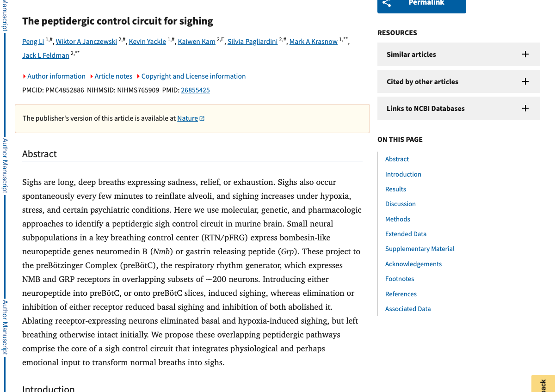Navigate to the Methods section
Viewport: 555px width, 392px height.
tap(397, 219)
